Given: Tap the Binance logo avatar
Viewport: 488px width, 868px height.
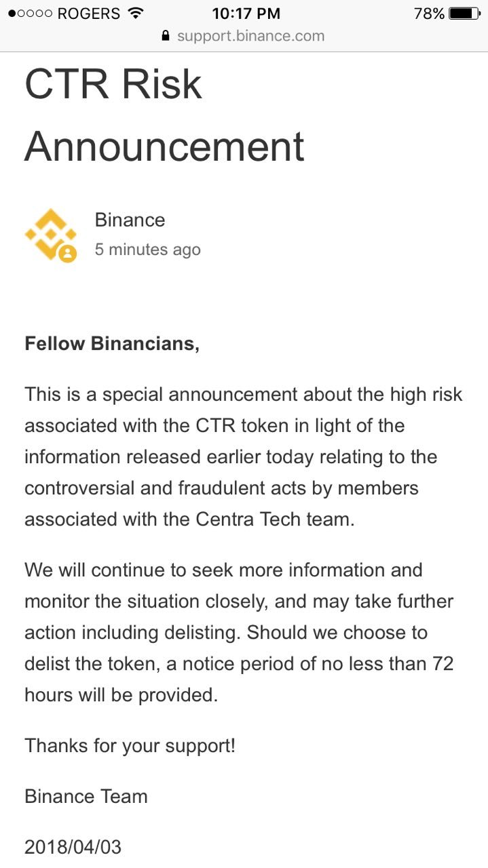Looking at the screenshot, I should pos(51,235).
